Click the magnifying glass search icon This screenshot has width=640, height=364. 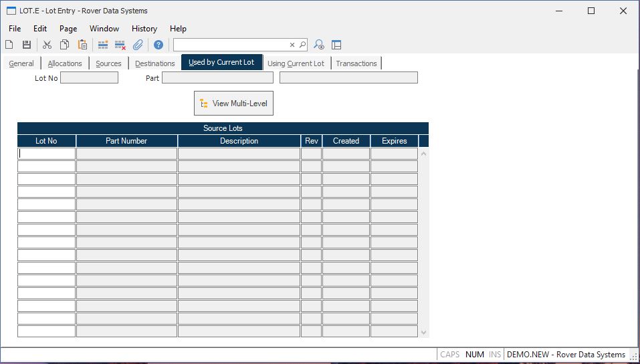pyautogui.click(x=302, y=45)
